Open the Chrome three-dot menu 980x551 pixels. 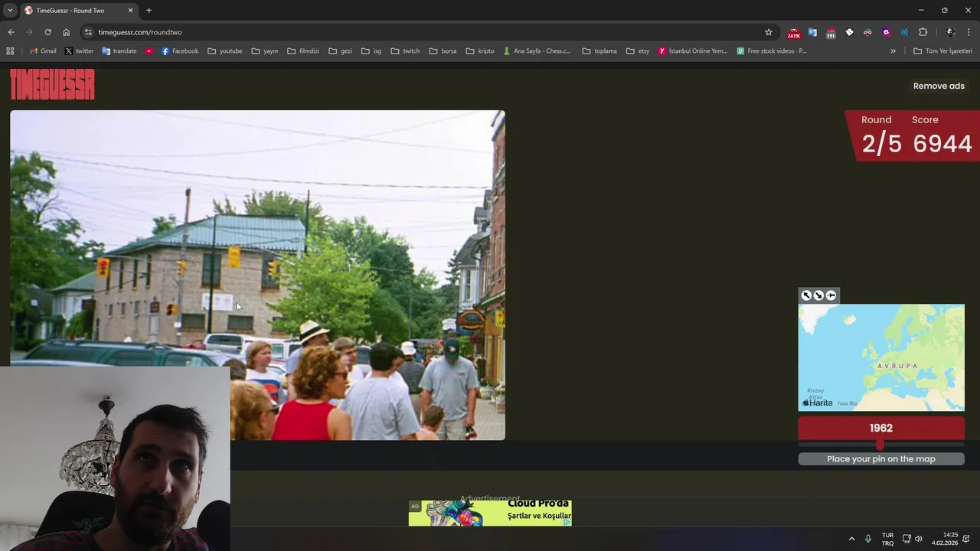click(969, 32)
